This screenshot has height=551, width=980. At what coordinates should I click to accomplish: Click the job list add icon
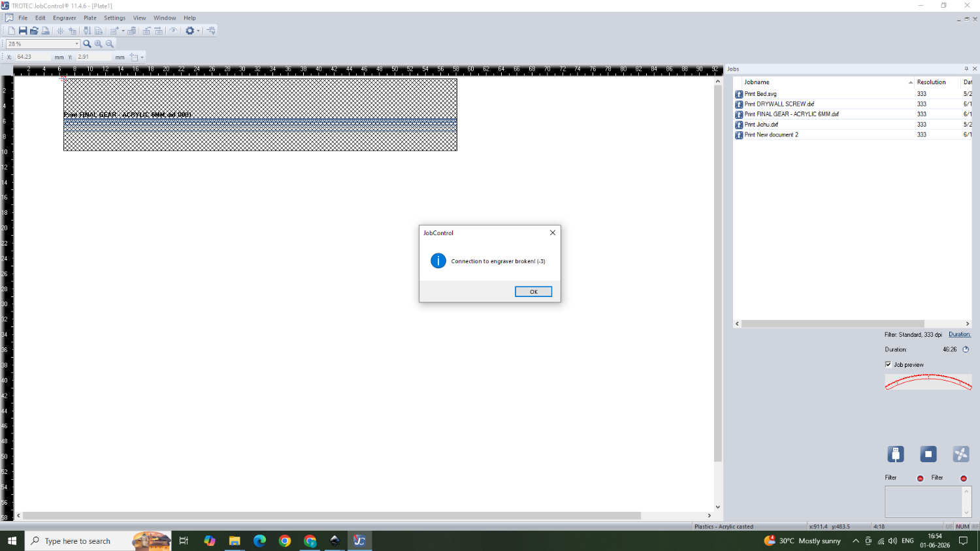pyautogui.click(x=114, y=31)
